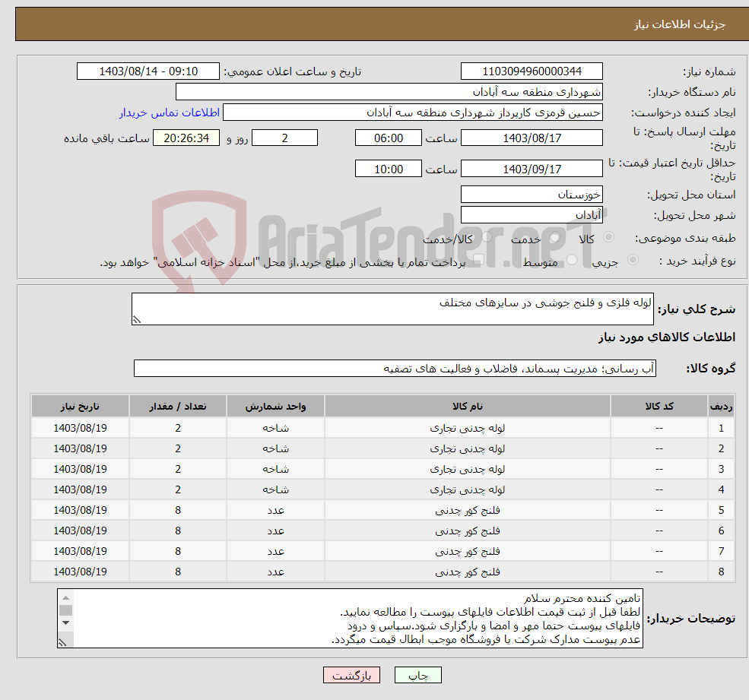This screenshot has width=749, height=700.
Task: Click the نام کالا column header
Action: pyautogui.click(x=467, y=406)
